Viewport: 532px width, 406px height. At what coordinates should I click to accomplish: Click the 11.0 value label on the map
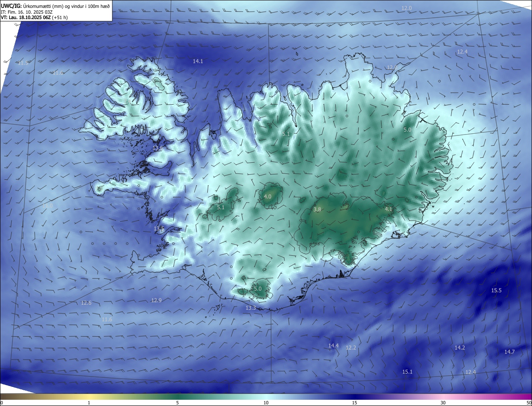[x=48, y=205]
